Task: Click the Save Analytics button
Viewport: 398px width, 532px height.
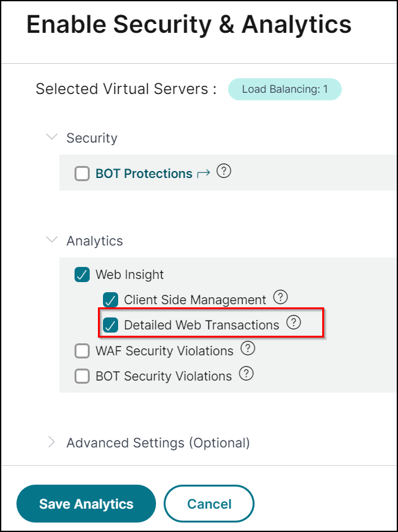Action: [86, 504]
